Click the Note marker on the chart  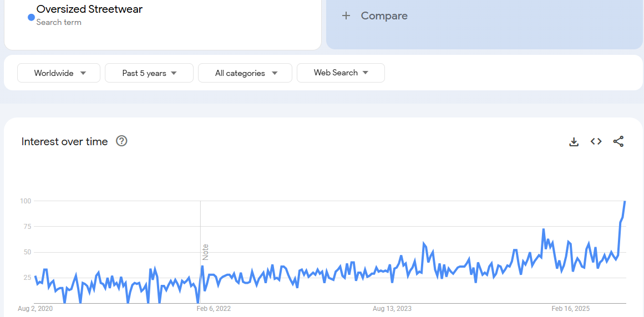click(x=205, y=252)
